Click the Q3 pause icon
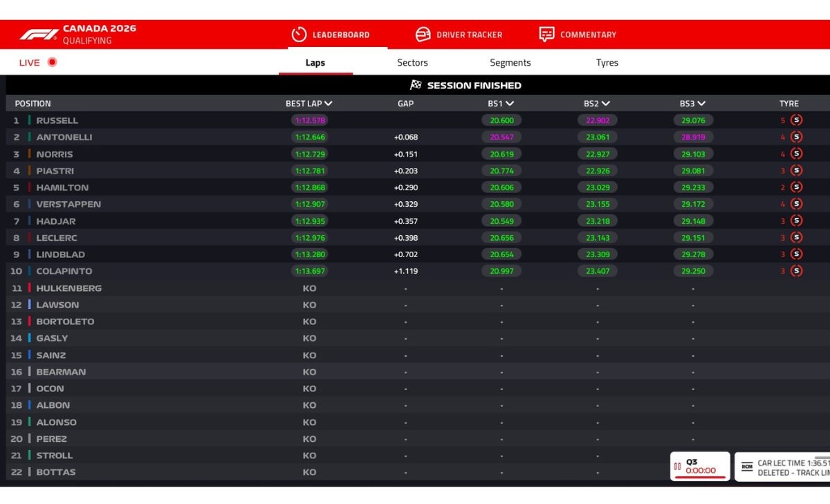The width and height of the screenshot is (830, 504). tap(677, 467)
